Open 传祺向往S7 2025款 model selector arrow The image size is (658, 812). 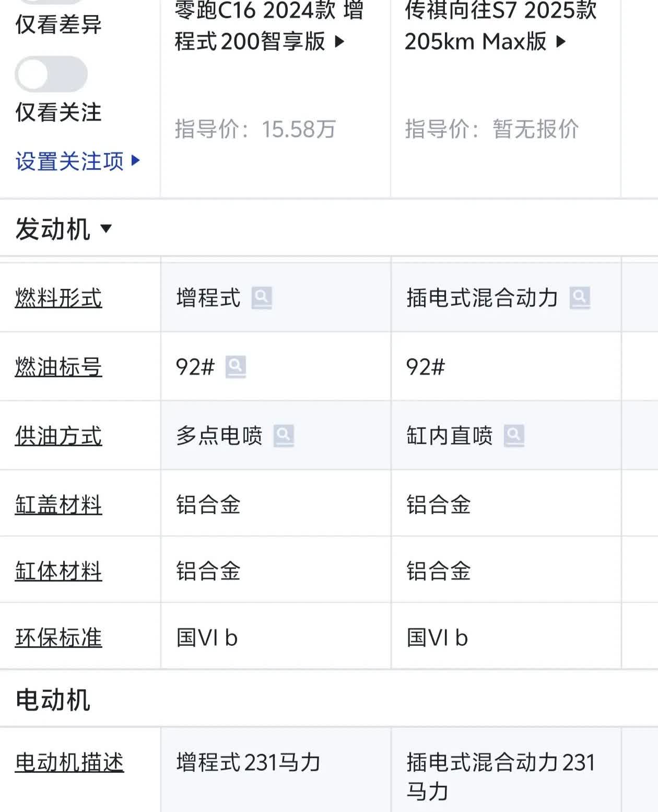coord(561,41)
